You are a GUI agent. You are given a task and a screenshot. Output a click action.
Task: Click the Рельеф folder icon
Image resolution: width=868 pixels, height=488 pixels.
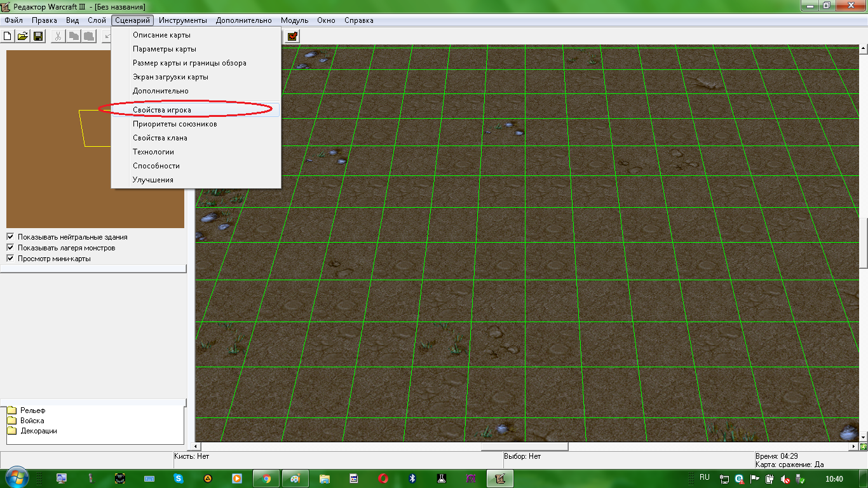[12, 410]
